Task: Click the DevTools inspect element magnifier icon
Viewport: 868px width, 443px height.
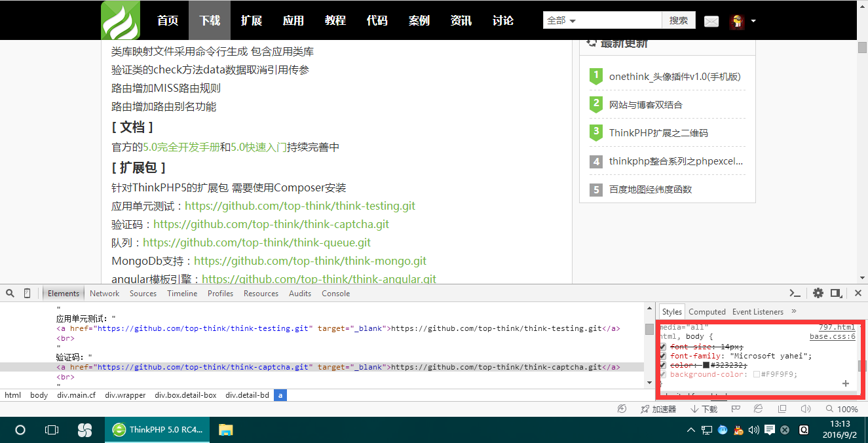Action: coord(10,293)
